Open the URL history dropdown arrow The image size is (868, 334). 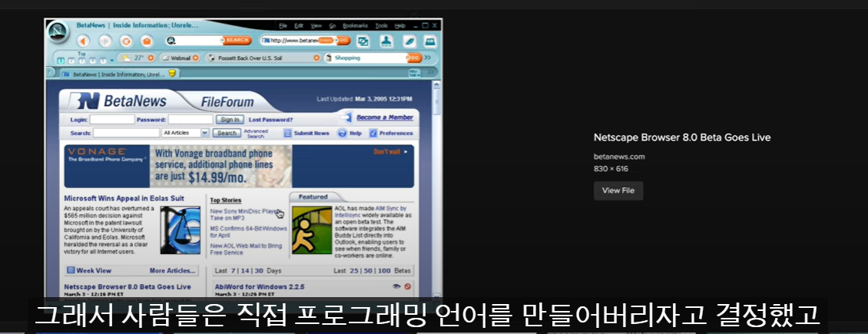coord(336,41)
